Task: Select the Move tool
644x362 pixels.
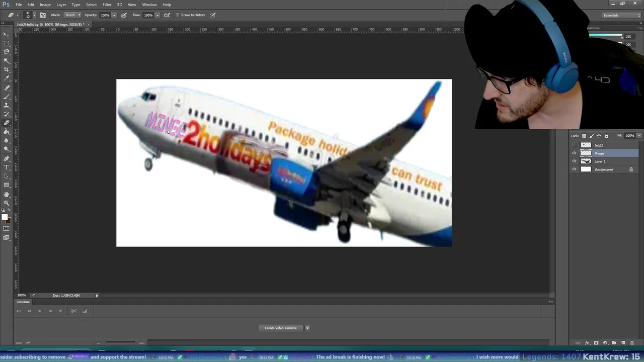Action: (x=7, y=34)
